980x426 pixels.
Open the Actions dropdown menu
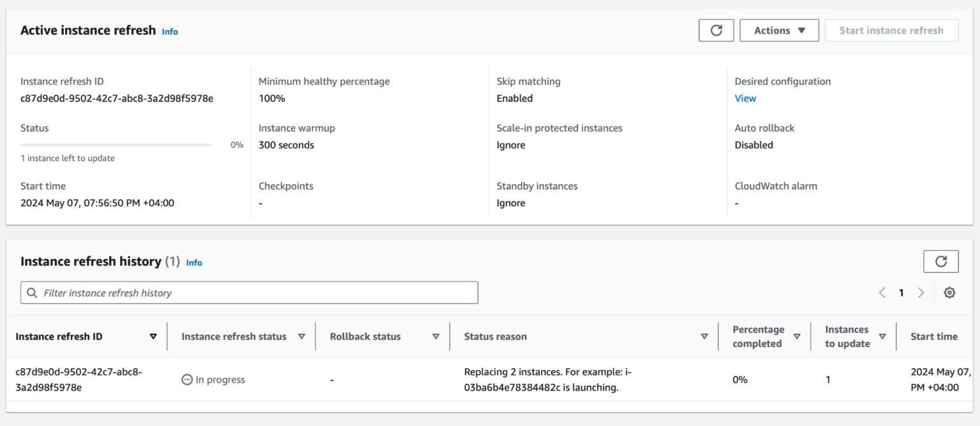(x=779, y=30)
